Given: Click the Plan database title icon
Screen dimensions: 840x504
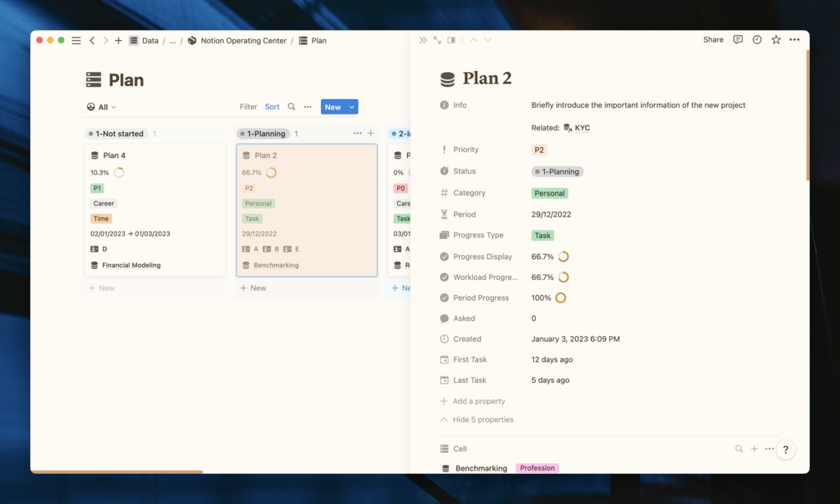Looking at the screenshot, I should [x=94, y=79].
